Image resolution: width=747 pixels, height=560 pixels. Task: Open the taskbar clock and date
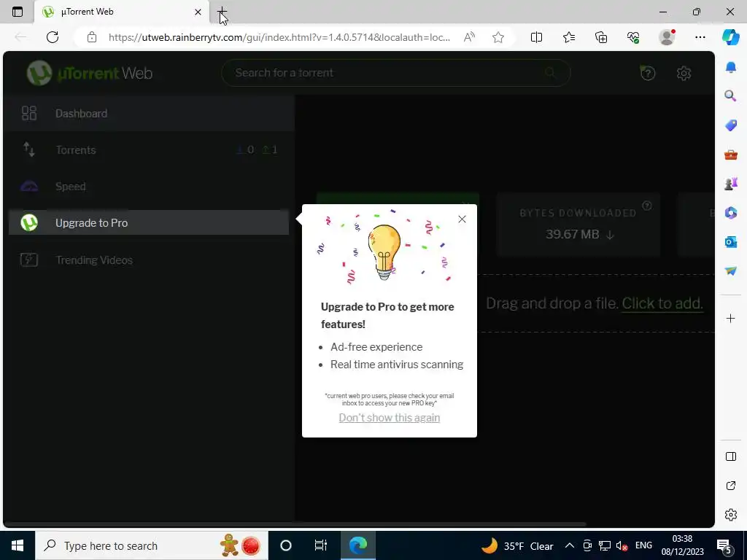pyautogui.click(x=682, y=545)
